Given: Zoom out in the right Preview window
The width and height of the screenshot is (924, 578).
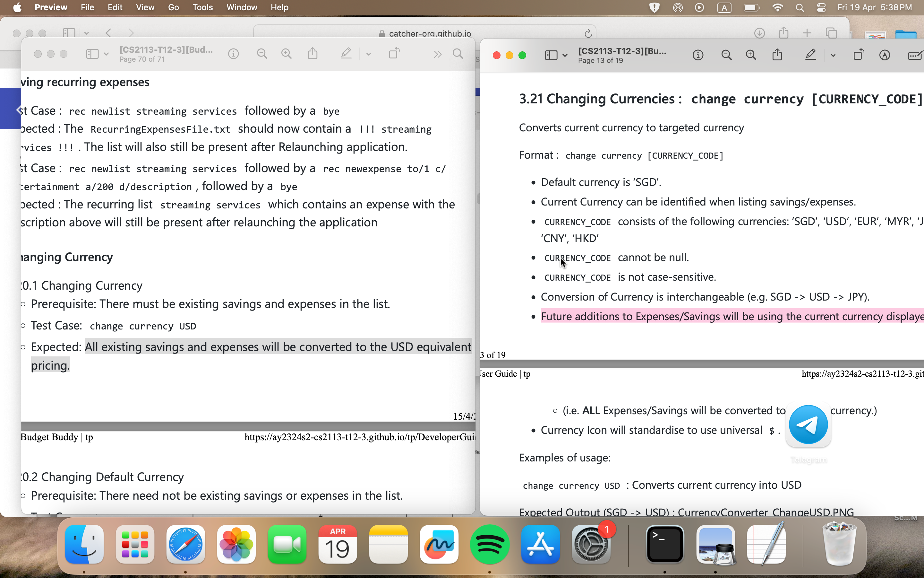Looking at the screenshot, I should pos(726,56).
